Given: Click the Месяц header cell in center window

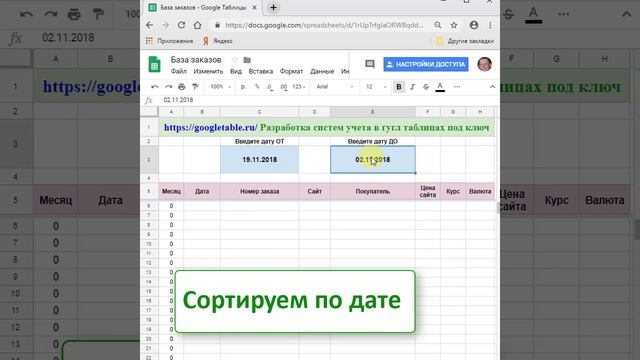Looking at the screenshot, I should pos(171,191).
